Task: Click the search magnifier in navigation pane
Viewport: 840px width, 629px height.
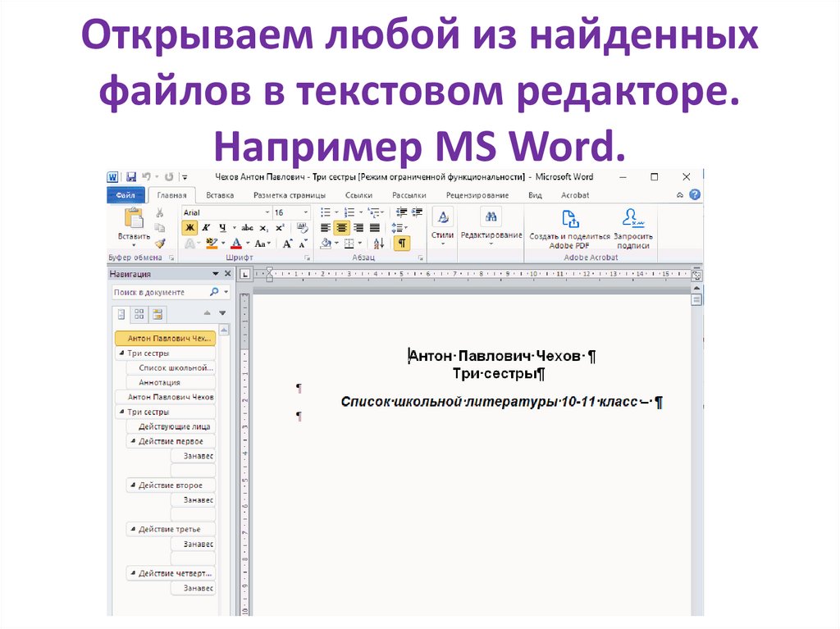Action: tap(214, 292)
